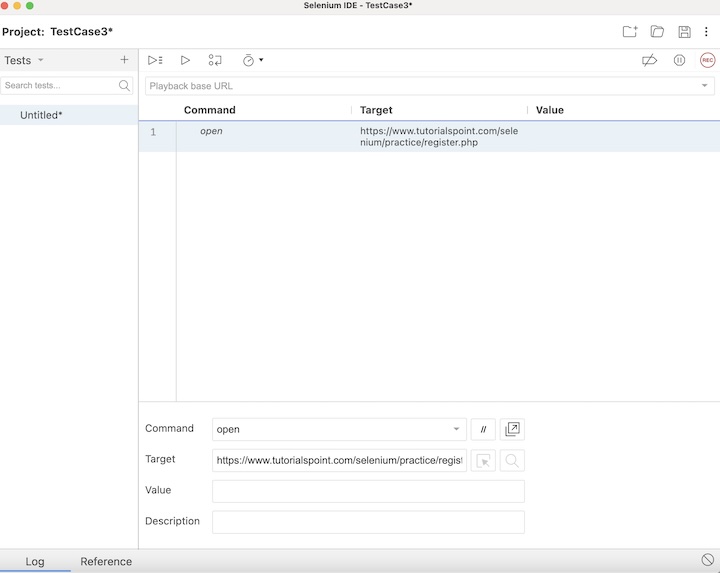Open test execution speed control
Screen dimensions: 720x573
(252, 61)
